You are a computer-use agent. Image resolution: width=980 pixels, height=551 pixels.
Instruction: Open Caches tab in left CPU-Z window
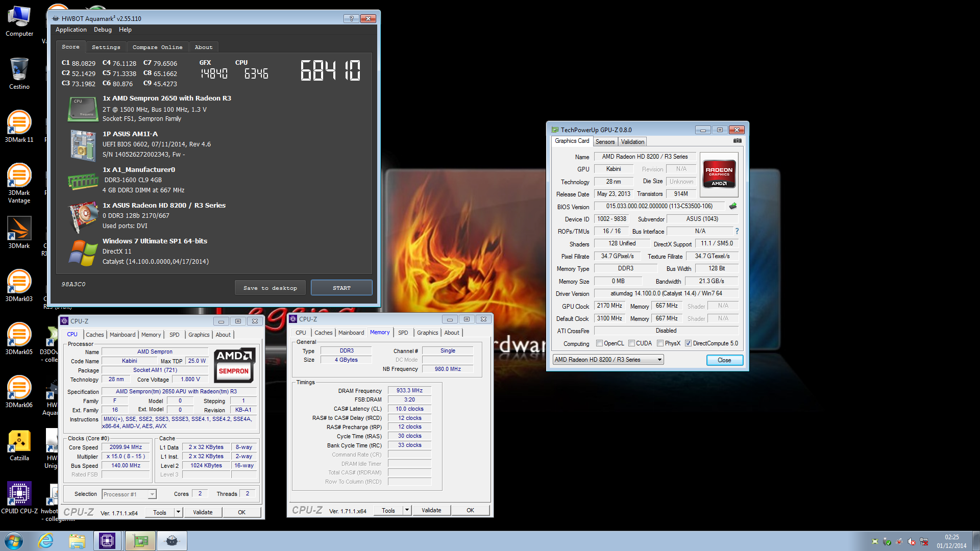pos(95,335)
